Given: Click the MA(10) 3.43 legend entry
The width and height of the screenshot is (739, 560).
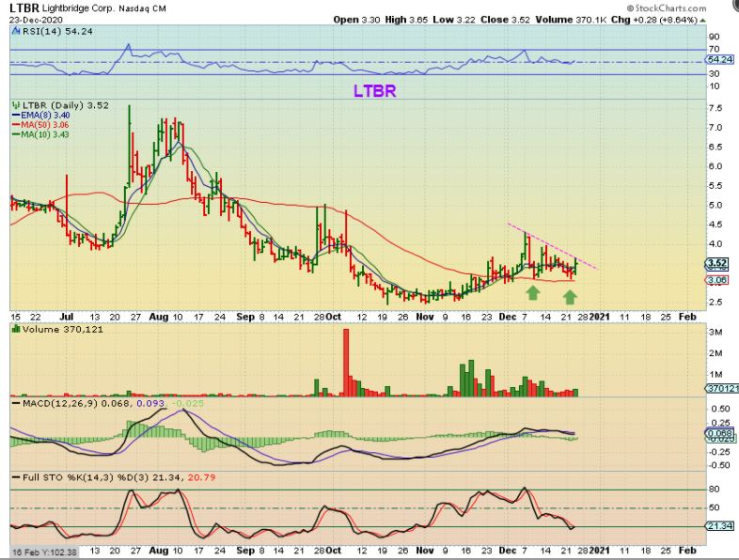Looking at the screenshot, I should (45, 134).
